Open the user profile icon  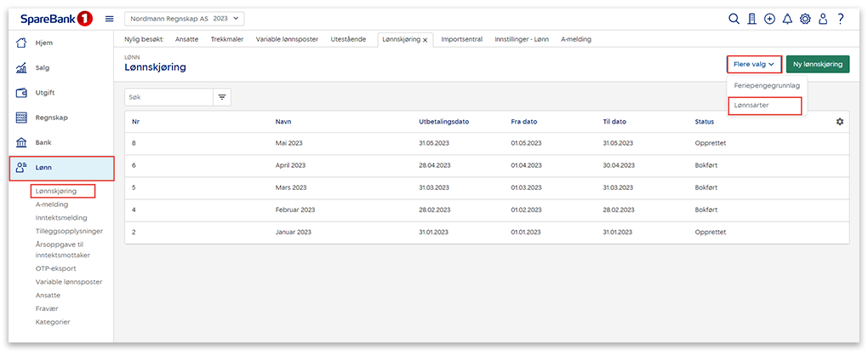tap(822, 19)
